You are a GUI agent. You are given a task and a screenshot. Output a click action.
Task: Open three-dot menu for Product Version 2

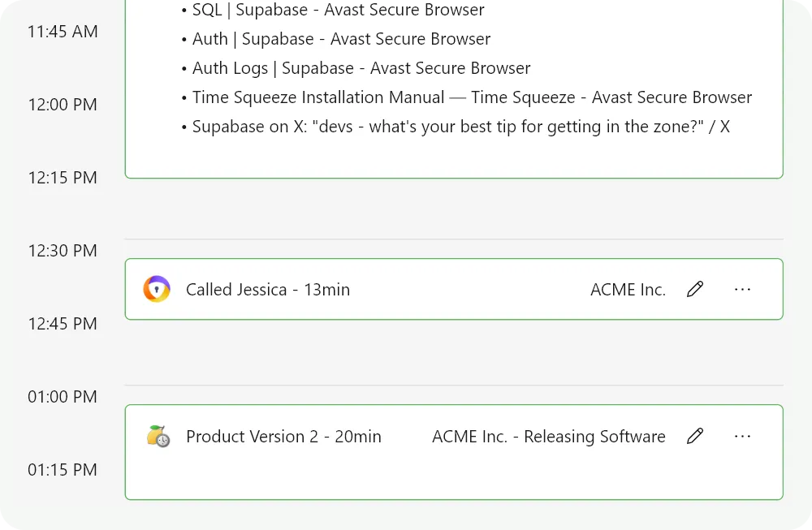click(x=742, y=437)
